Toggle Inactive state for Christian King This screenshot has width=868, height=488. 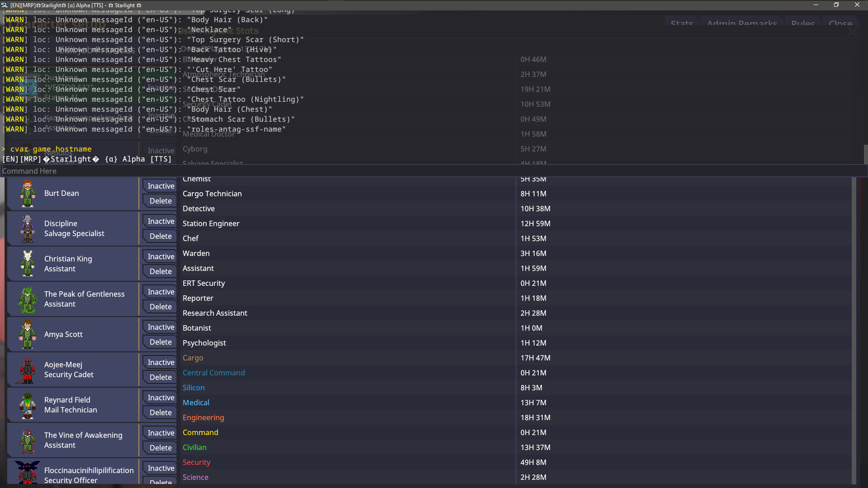coord(161,256)
